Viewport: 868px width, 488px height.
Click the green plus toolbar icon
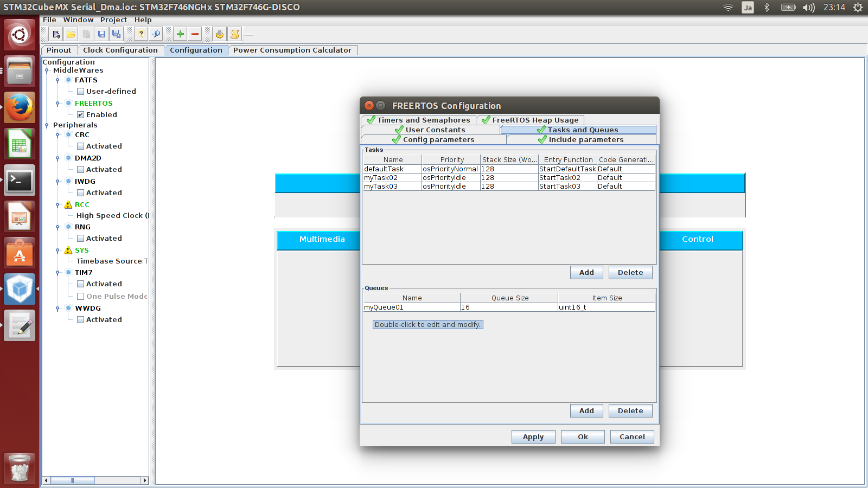tap(180, 34)
